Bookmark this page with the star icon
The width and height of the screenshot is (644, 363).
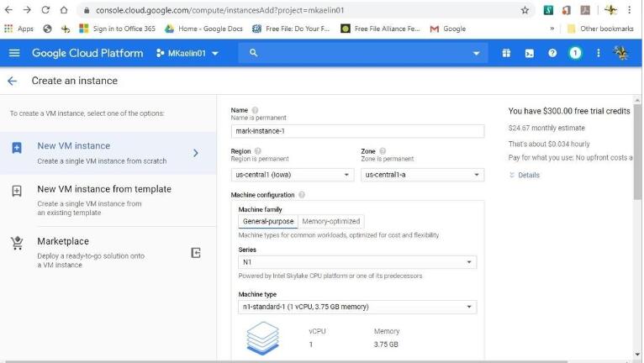coord(525,10)
